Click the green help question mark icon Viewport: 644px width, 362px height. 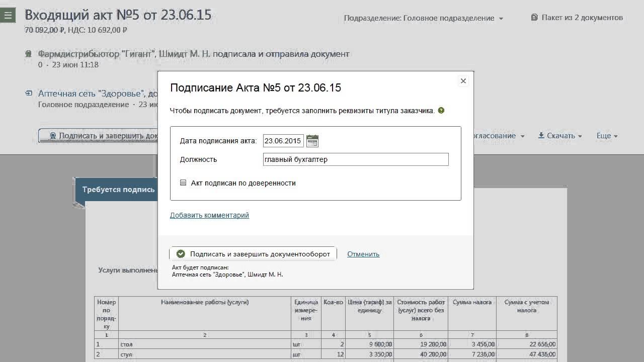(x=441, y=111)
